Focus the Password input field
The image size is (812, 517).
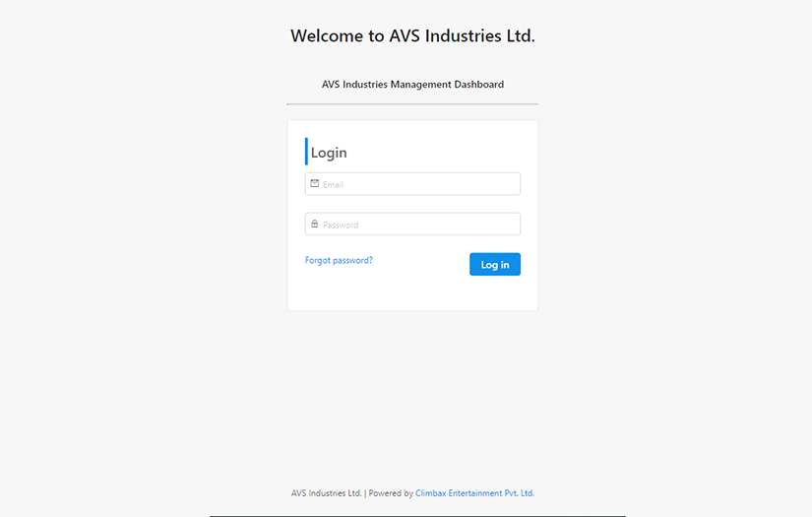coord(412,224)
